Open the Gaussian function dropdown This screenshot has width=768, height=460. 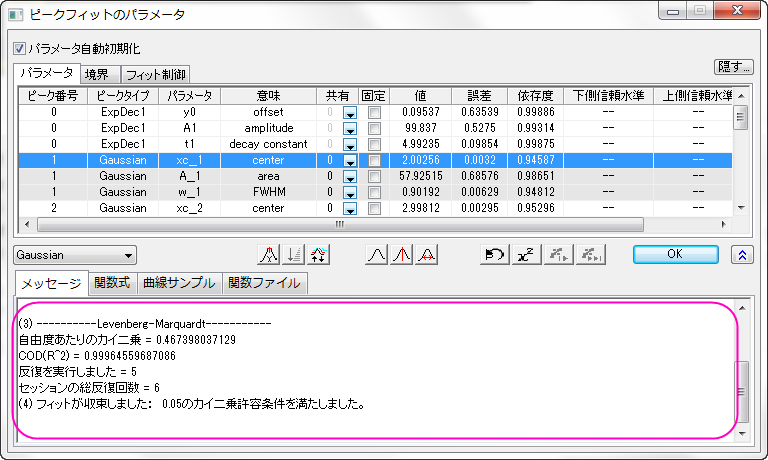click(x=75, y=255)
